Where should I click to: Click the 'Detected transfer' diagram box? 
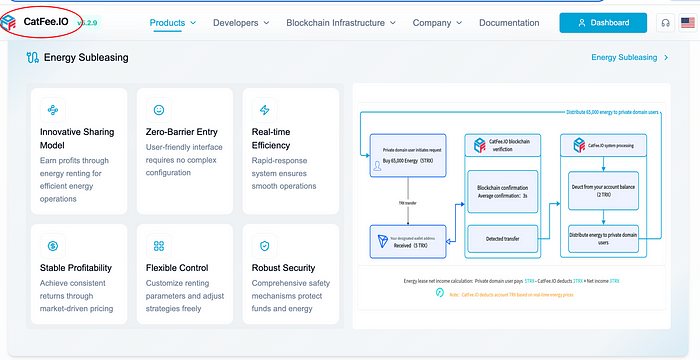(503, 239)
